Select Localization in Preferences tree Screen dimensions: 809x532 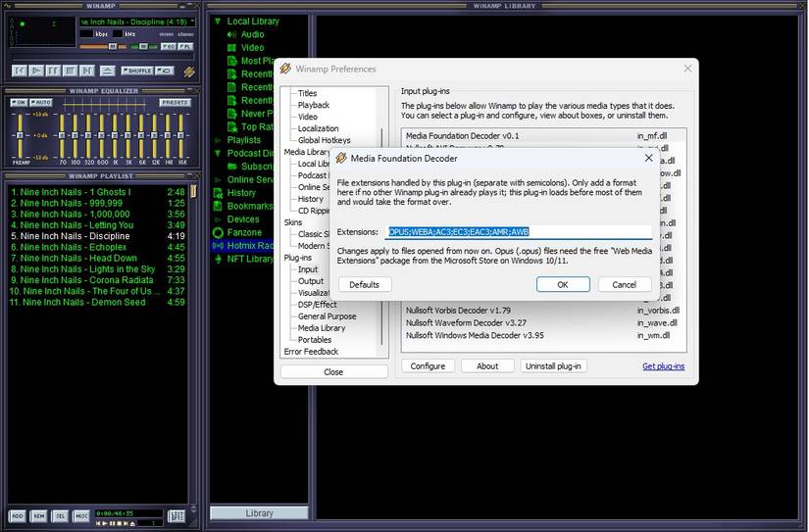[x=318, y=128]
